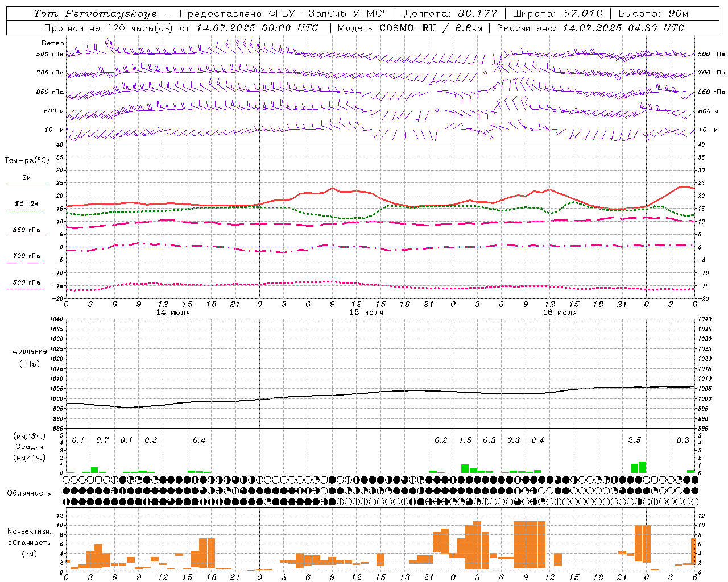
Task: Click the 'Предоставлено ФГБУ "ЗапСиб УГМС"' provider text
Action: click(x=283, y=14)
